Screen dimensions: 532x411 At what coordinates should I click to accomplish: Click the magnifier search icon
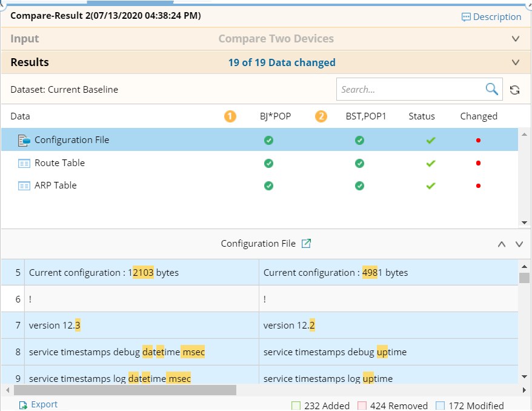click(x=491, y=89)
